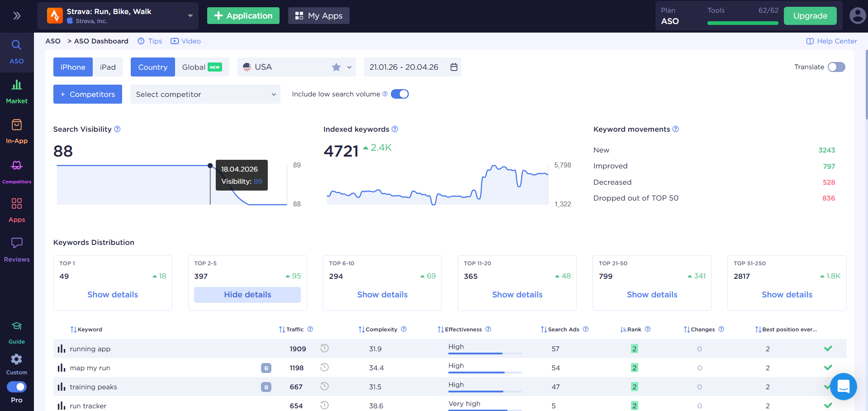Open the Market section in sidebar

[x=17, y=92]
